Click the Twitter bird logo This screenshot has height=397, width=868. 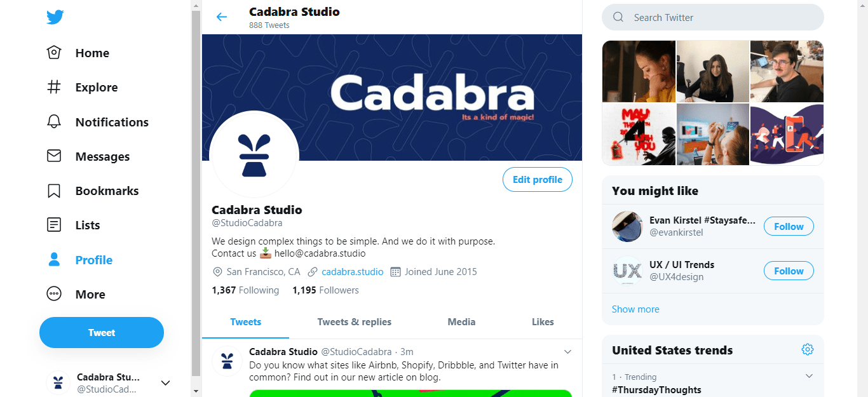point(55,18)
